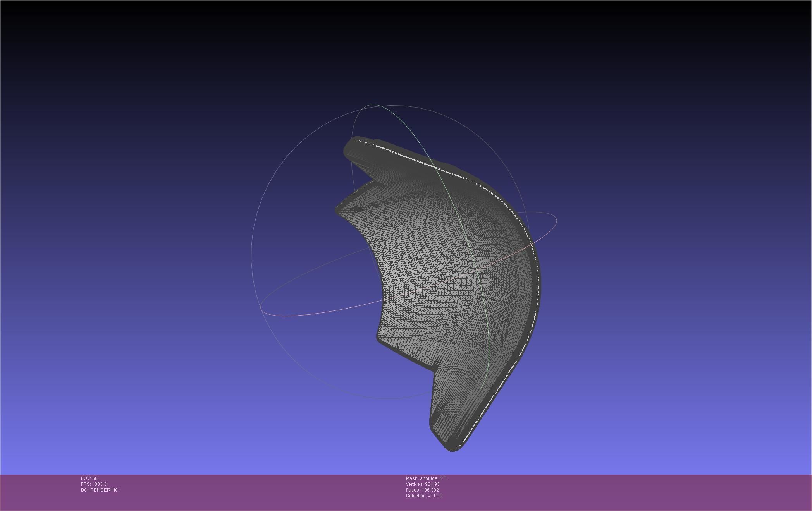Screen dimensions: 812x511
Task: Click the BO_RENDERING status label
Action: 100,490
